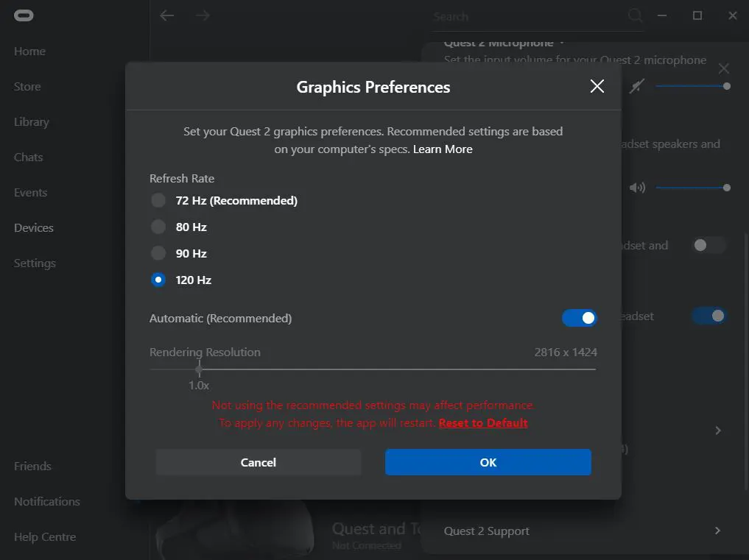This screenshot has width=749, height=560.
Task: Click the search magnifier icon
Action: (x=635, y=15)
